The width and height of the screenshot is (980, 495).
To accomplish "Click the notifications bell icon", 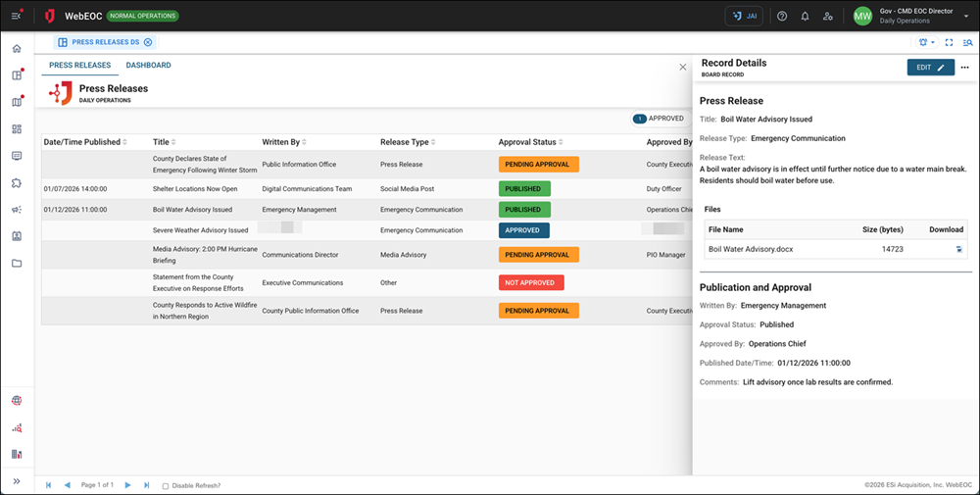I will click(805, 17).
